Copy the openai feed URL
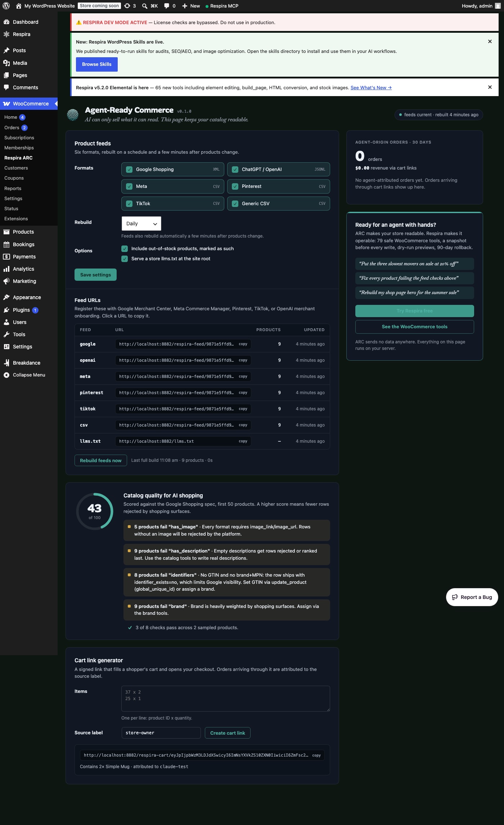504x825 pixels. pos(243,360)
